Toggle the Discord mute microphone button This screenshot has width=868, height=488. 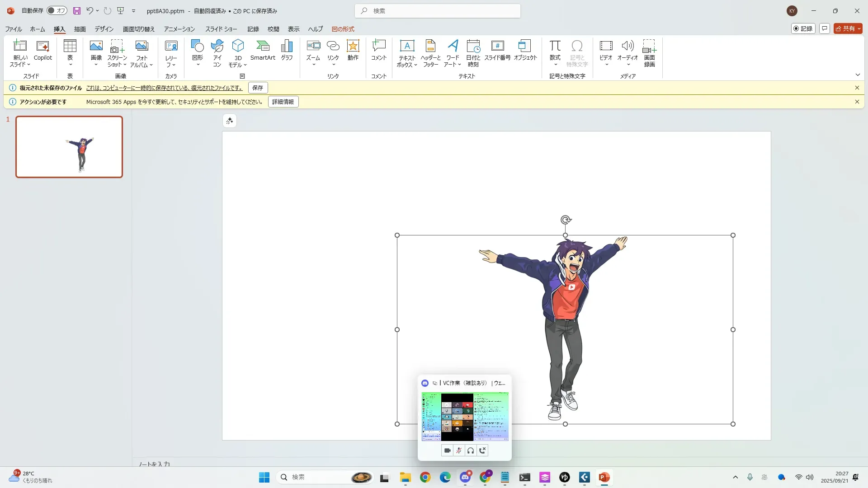click(x=459, y=450)
